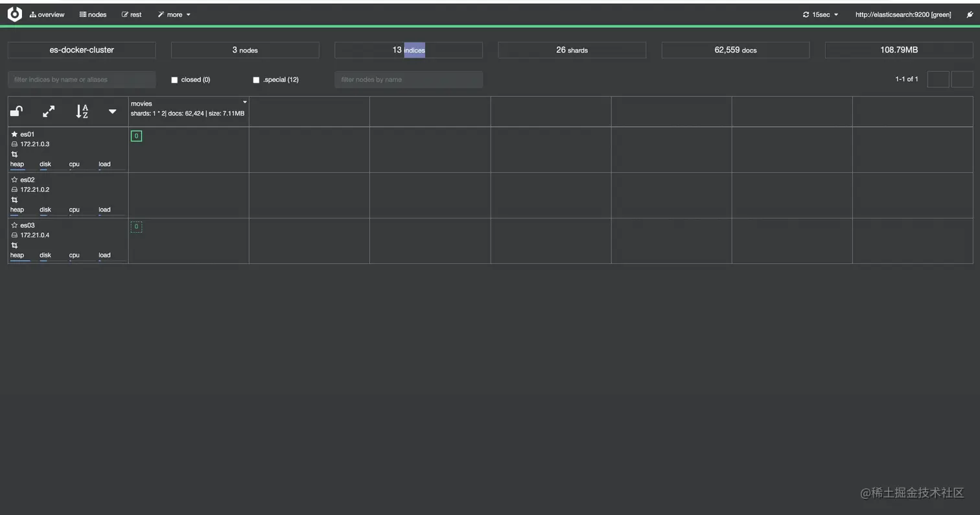Click es02 heap usage indicator
Viewport: 980px width, 515px height.
23,210
